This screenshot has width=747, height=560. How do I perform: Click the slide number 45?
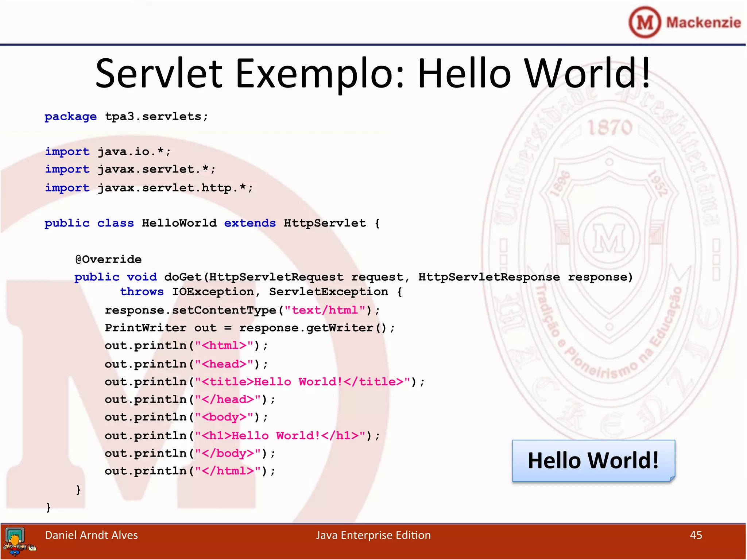click(696, 535)
